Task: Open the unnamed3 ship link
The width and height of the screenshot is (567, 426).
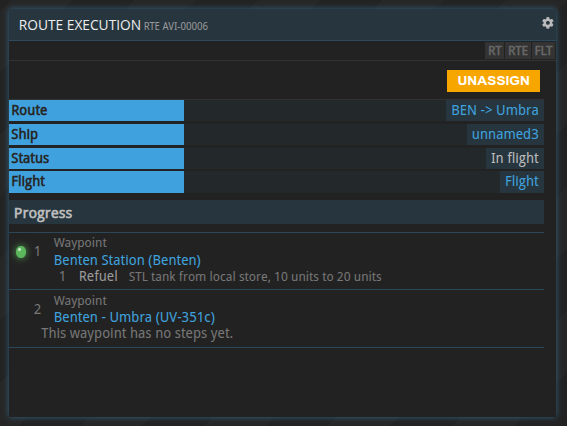Action: [x=505, y=134]
